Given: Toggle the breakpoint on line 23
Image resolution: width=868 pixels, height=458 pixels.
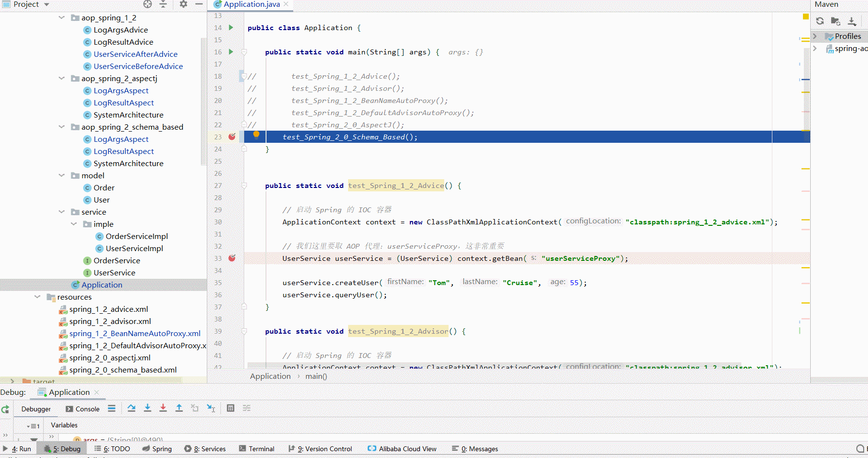Looking at the screenshot, I should pyautogui.click(x=232, y=136).
